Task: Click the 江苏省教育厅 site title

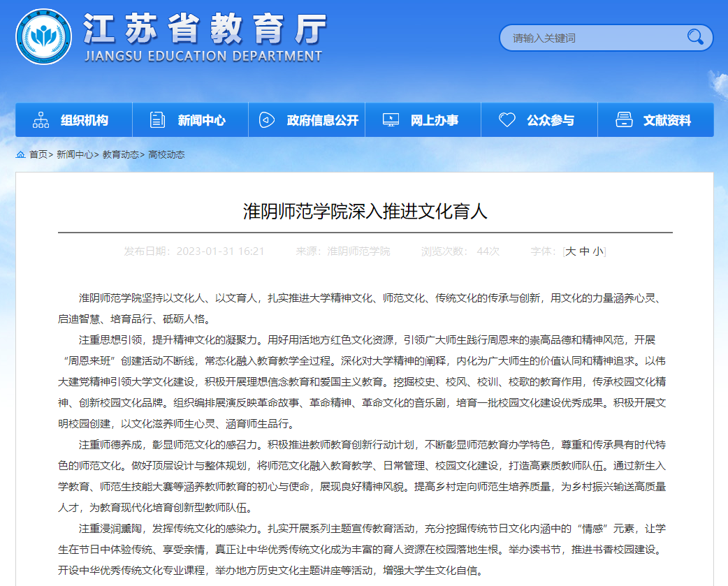Action: 205,29
